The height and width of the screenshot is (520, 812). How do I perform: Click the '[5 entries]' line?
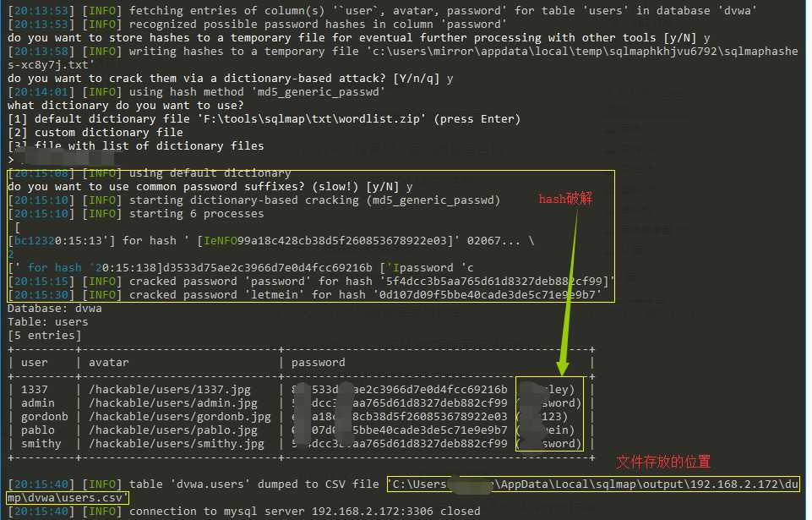pyautogui.click(x=44, y=336)
